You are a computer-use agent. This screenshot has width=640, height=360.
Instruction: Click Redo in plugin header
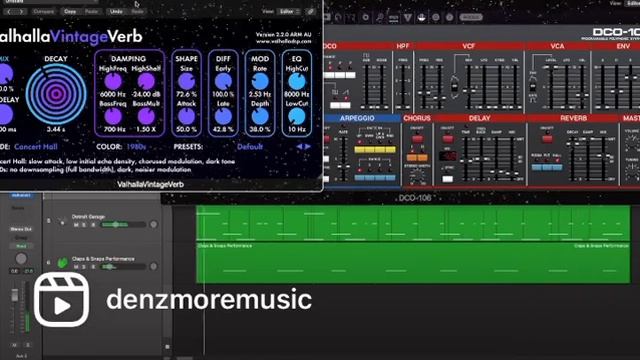point(138,11)
